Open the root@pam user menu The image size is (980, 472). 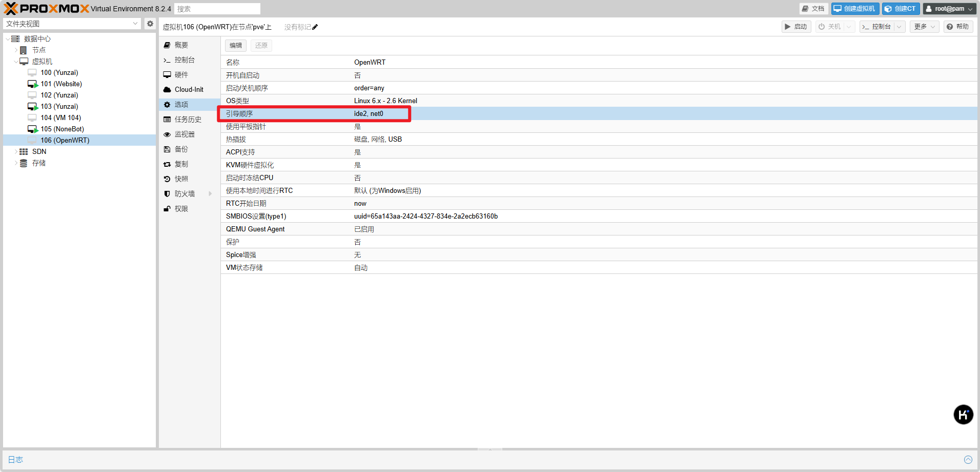coord(949,9)
